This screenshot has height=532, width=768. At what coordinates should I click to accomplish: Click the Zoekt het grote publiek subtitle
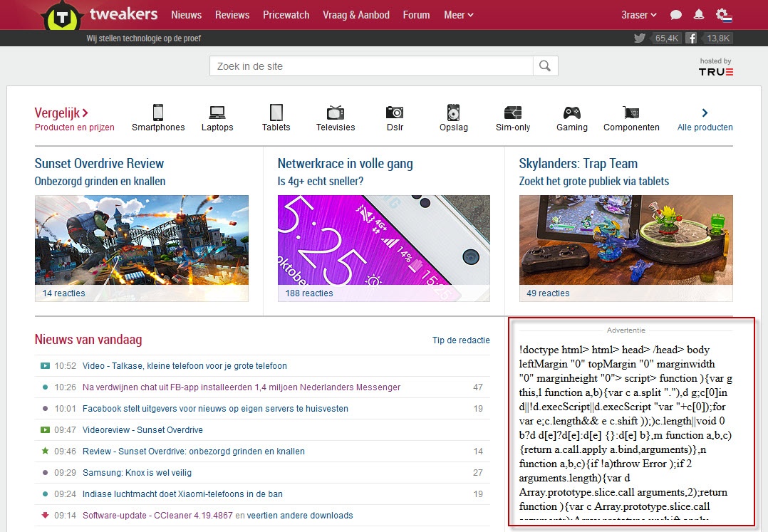tap(593, 181)
